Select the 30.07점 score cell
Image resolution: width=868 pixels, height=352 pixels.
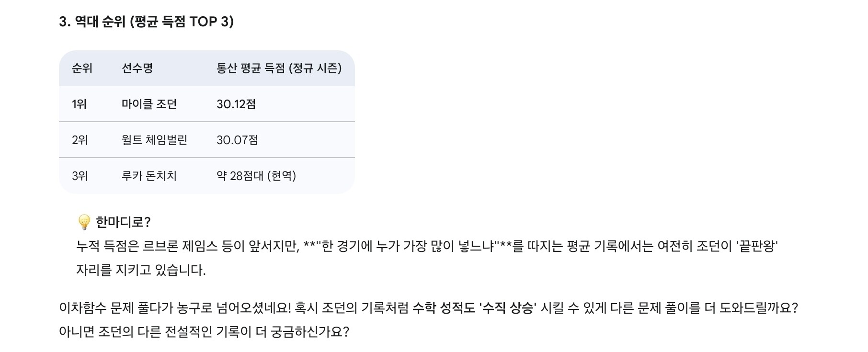pos(237,140)
